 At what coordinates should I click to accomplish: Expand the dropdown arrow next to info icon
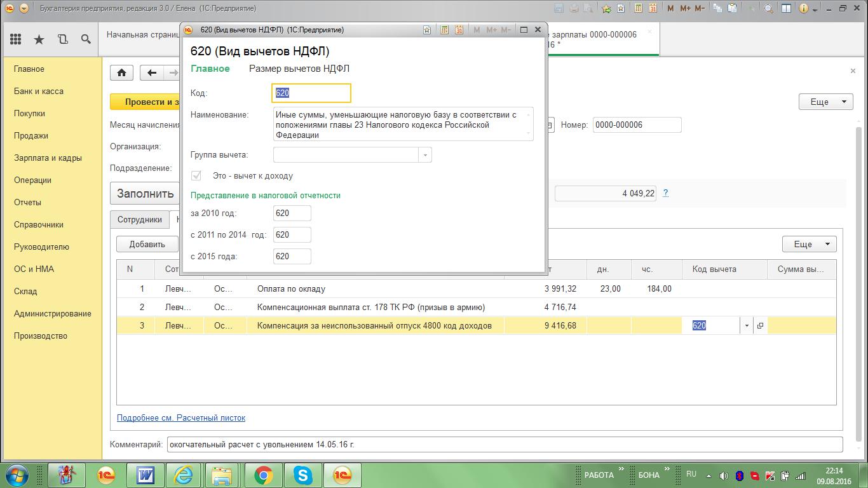tap(816, 9)
